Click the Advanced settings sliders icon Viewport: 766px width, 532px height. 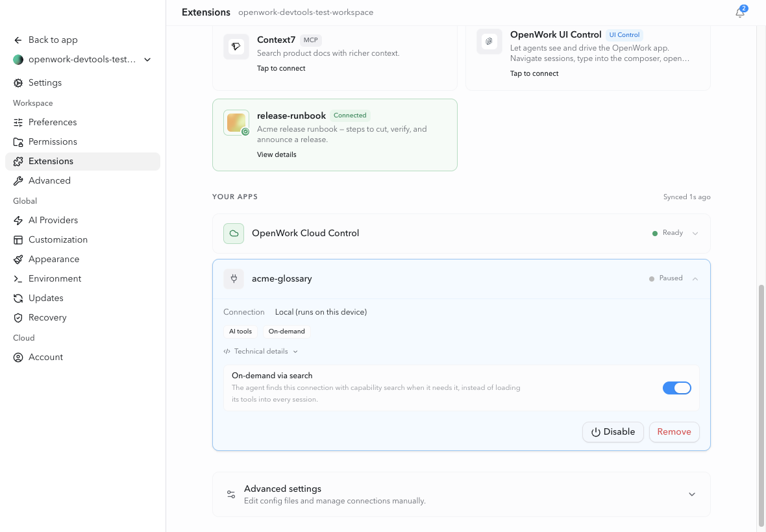[231, 494]
